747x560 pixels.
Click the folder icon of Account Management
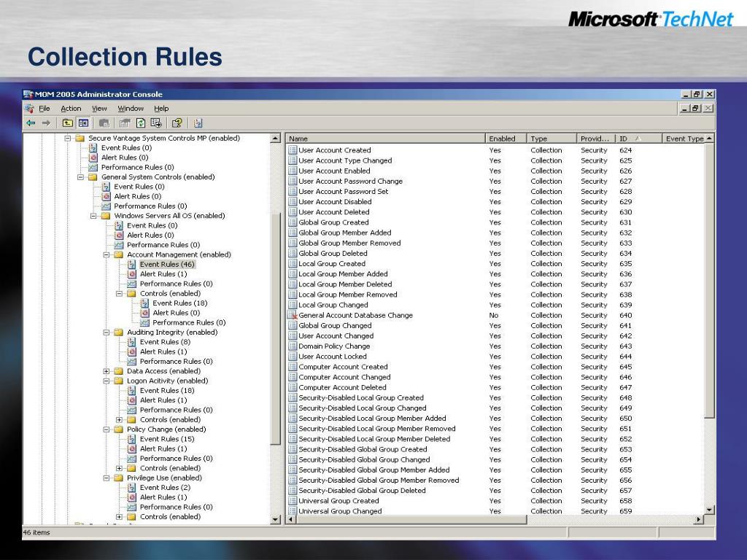pyautogui.click(x=119, y=254)
